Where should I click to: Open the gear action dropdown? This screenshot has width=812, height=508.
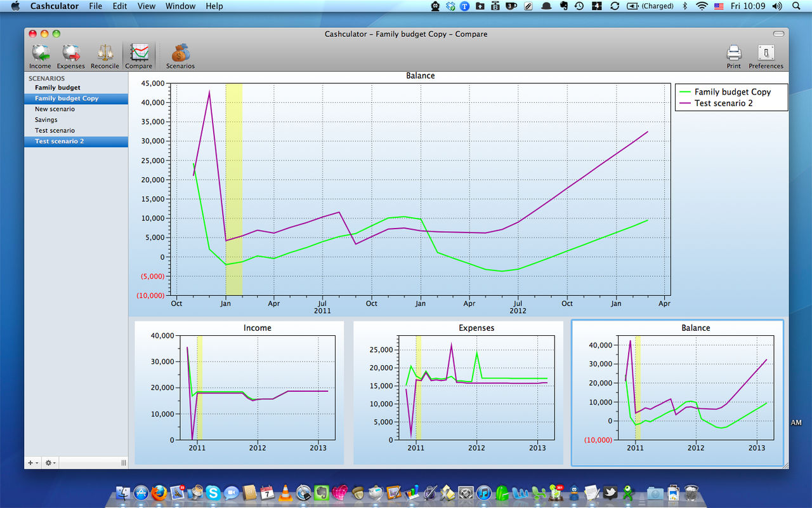point(50,463)
